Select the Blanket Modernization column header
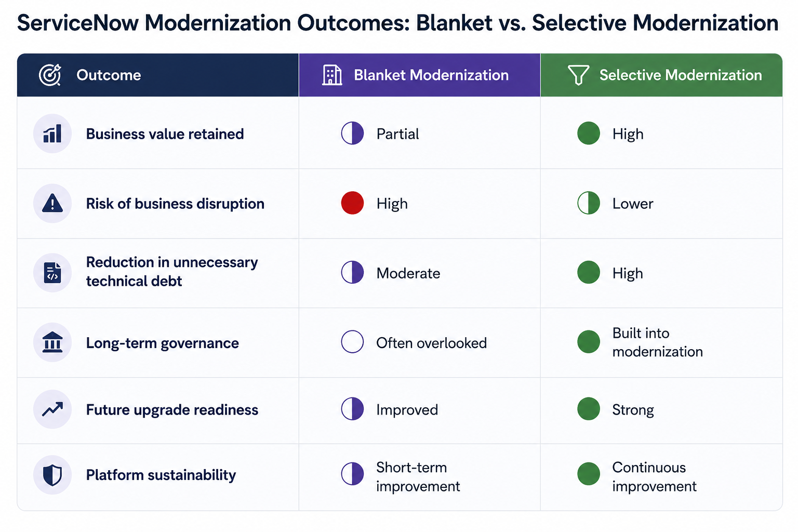The width and height of the screenshot is (798, 532). point(420,75)
